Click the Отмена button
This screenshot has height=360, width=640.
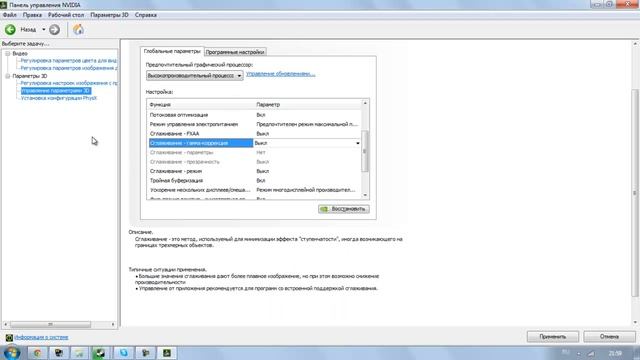tap(609, 337)
